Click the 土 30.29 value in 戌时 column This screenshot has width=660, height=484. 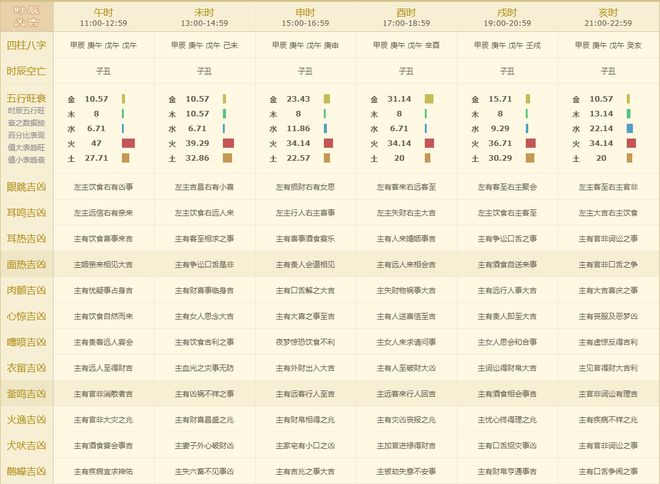click(x=500, y=158)
